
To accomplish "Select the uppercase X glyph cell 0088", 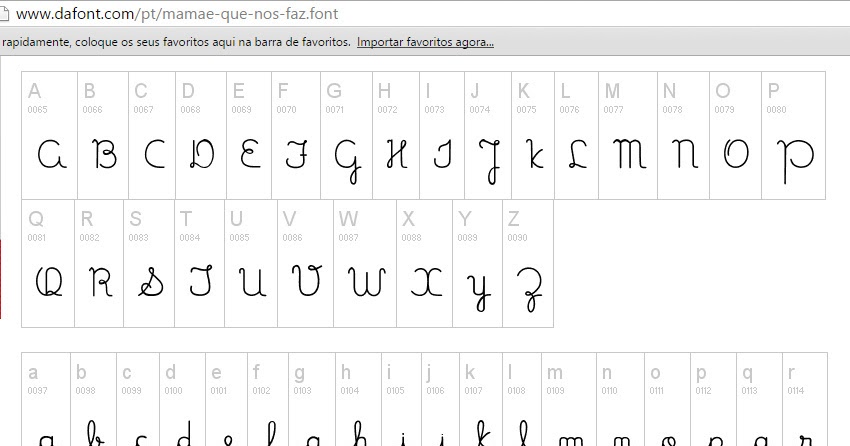I will pyautogui.click(x=425, y=263).
